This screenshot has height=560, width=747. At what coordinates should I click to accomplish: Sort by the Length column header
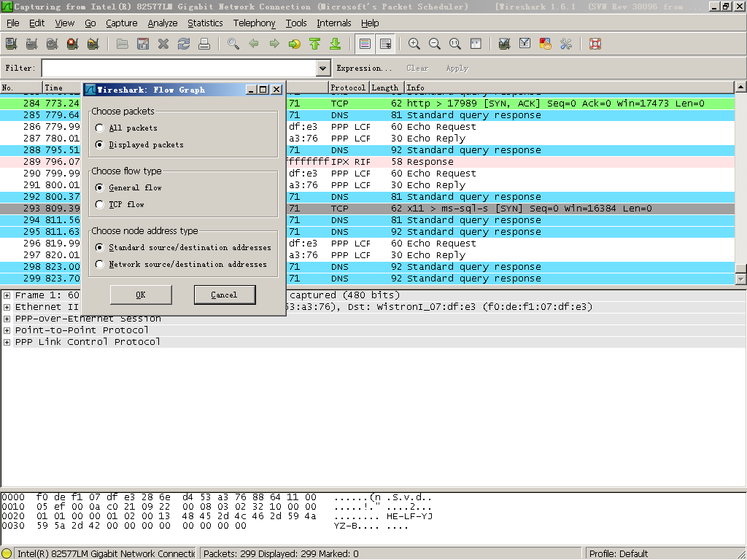coord(387,87)
